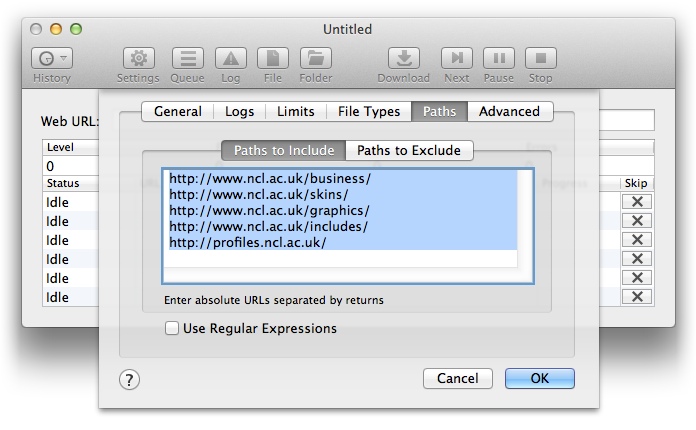Select the Paths to Exclude segment
Viewport: 696px width, 430px height.
[409, 151]
